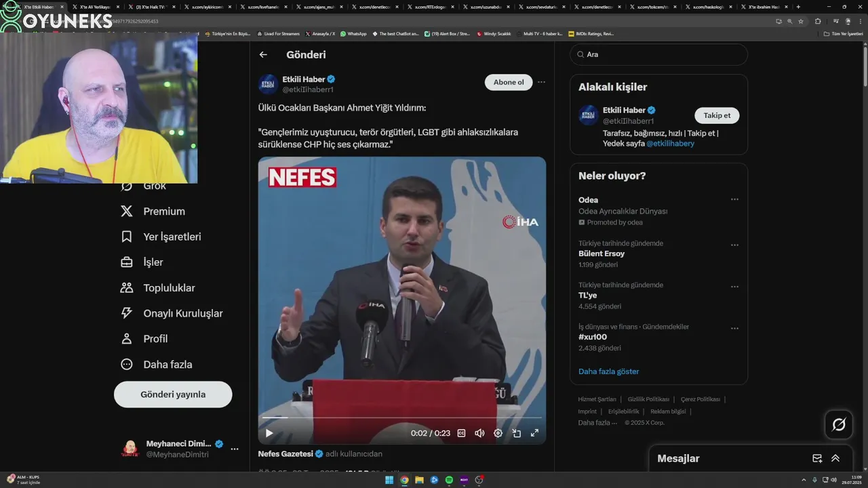The image size is (868, 488).
Task: Click the Gönderi yayınla button
Action: tap(173, 394)
